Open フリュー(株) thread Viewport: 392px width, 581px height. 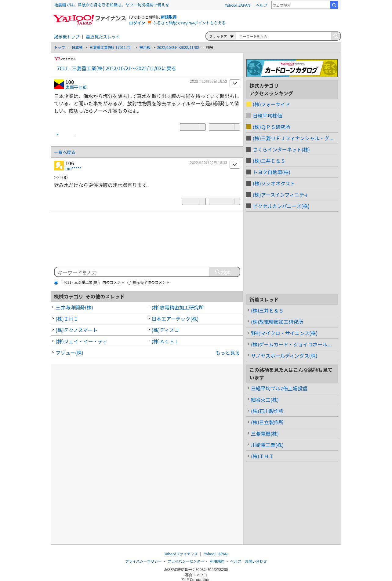click(69, 353)
